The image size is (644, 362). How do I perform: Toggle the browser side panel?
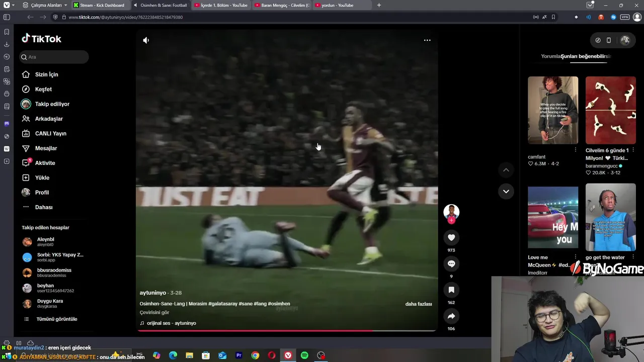[7, 17]
